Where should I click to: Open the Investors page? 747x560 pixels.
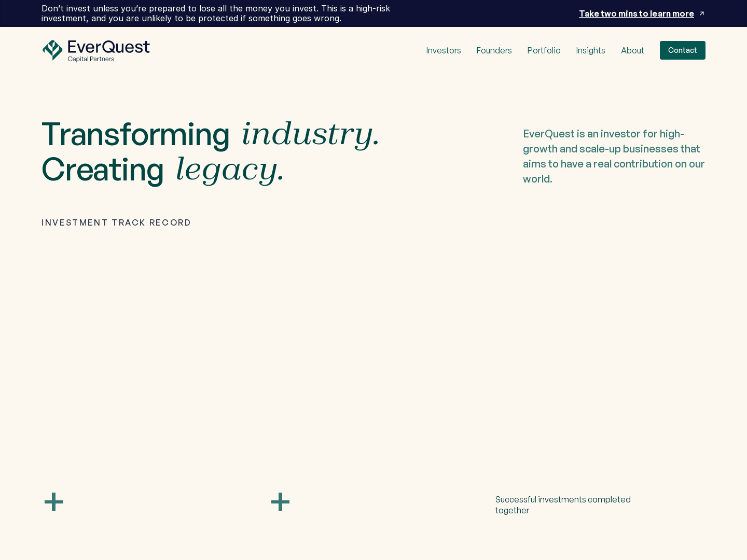pos(444,50)
